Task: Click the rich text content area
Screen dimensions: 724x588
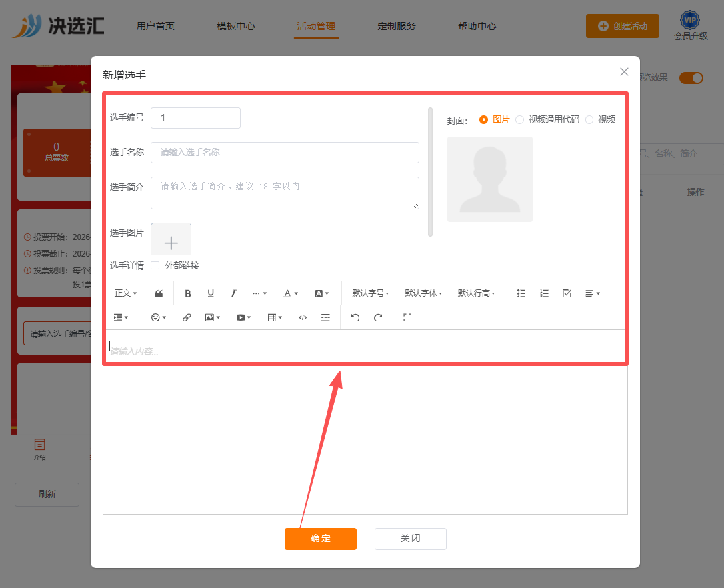Action: tap(365, 423)
